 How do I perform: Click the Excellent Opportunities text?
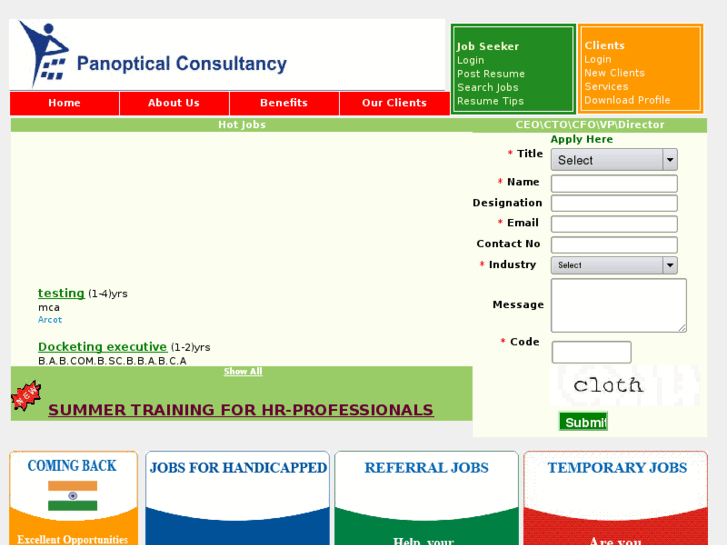(x=72, y=539)
